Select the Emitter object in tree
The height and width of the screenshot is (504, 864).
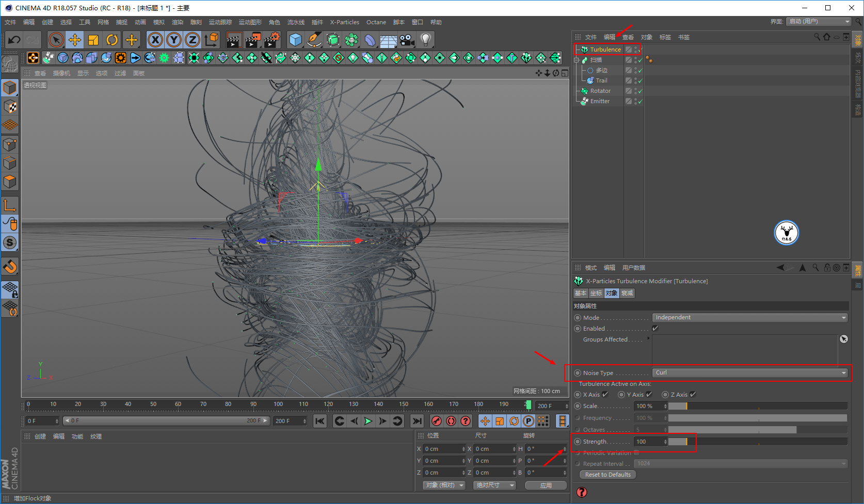tap(600, 101)
